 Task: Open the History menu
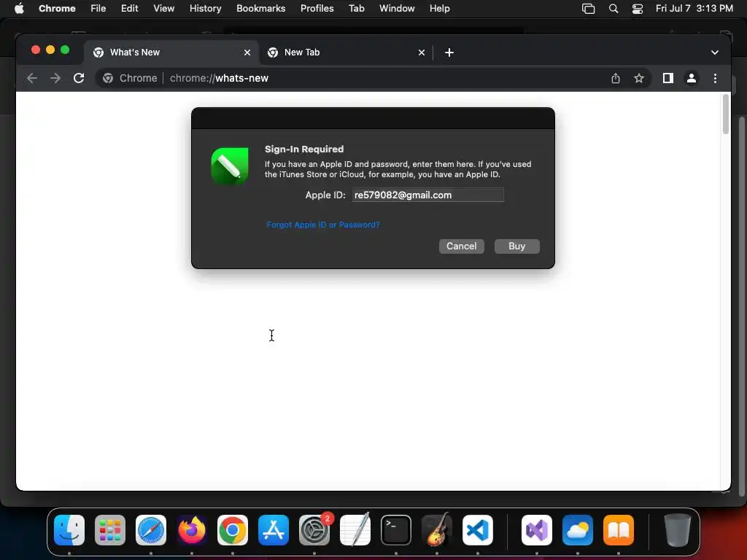205,9
